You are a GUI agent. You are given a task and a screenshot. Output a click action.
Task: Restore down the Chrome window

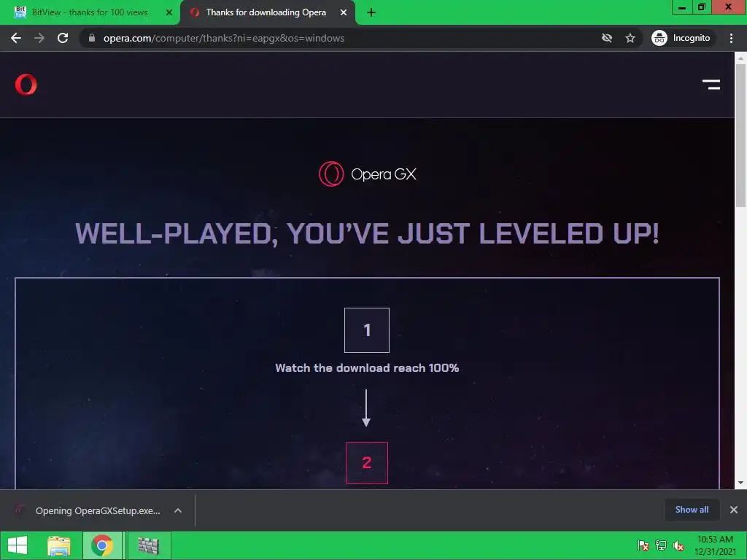pos(702,7)
